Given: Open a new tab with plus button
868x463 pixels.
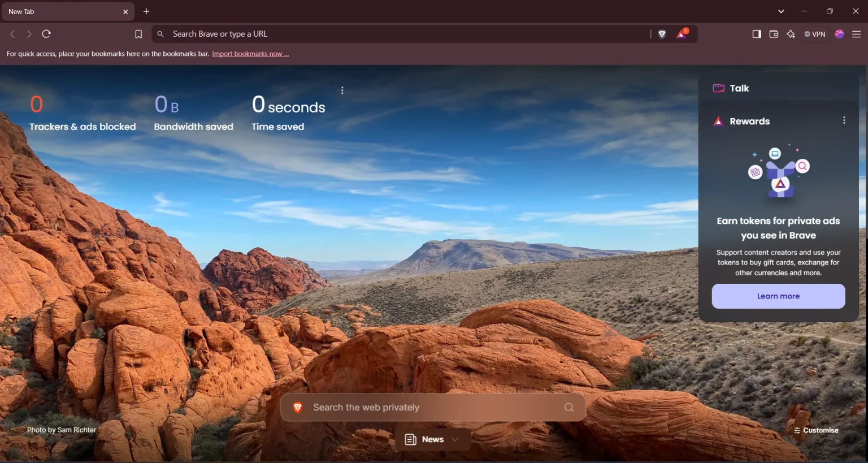Looking at the screenshot, I should click(x=146, y=11).
